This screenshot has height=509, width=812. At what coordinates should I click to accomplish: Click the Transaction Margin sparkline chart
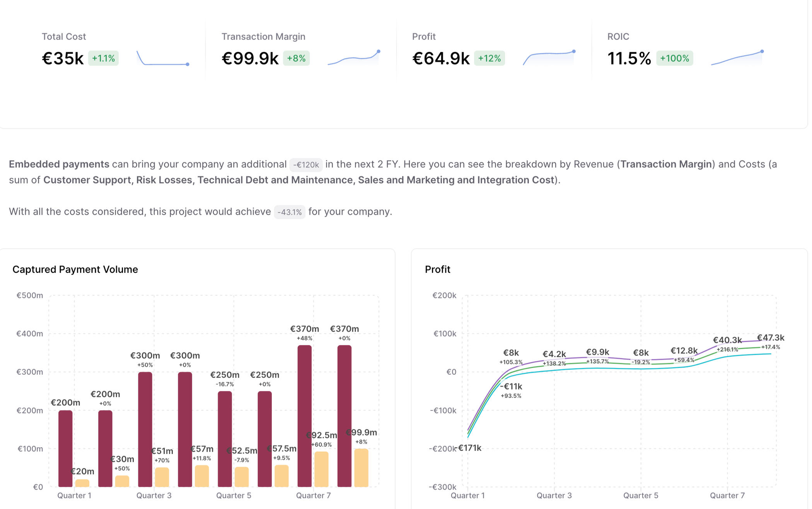(354, 58)
